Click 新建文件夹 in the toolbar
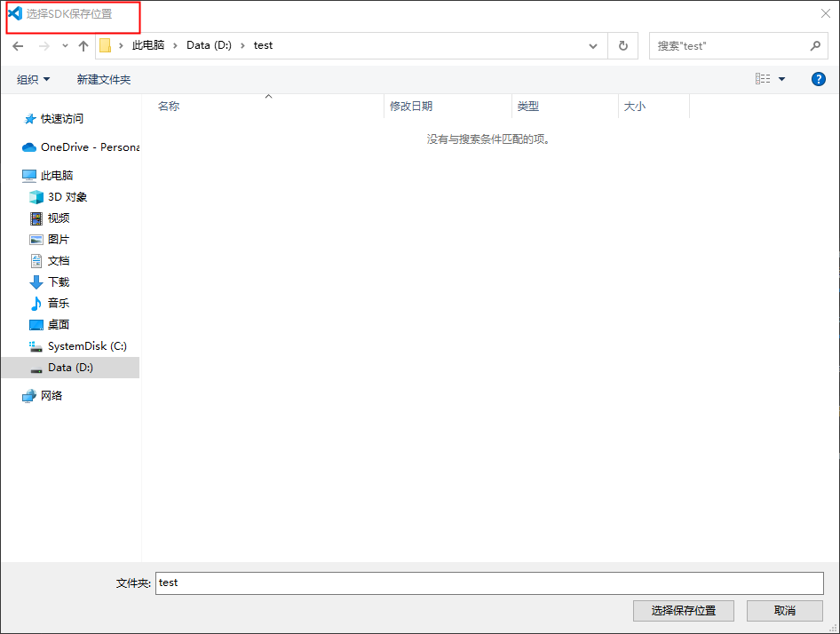The height and width of the screenshot is (634, 840). [103, 80]
